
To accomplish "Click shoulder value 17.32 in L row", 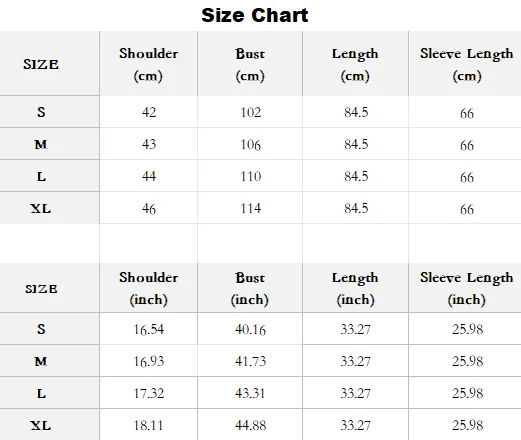I will [x=149, y=393].
